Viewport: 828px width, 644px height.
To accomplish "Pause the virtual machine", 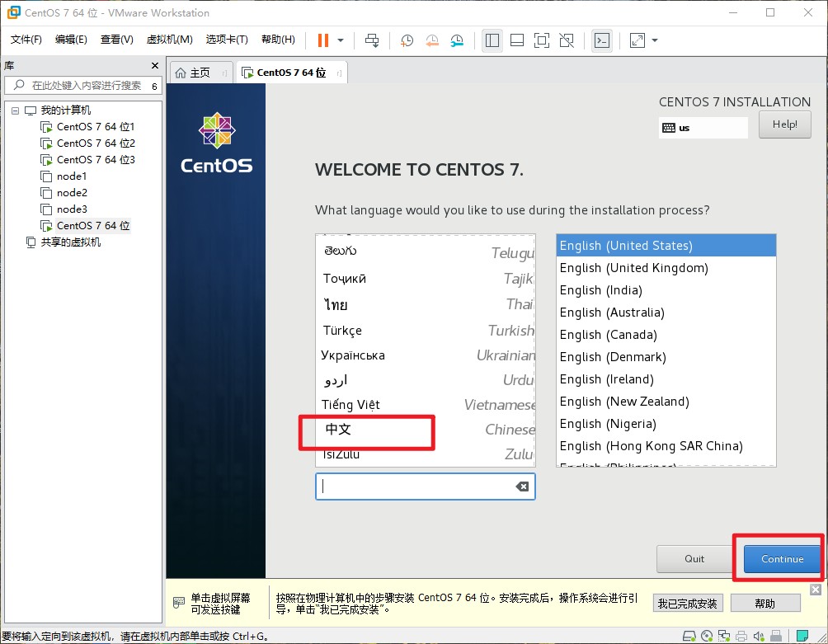I will (x=323, y=40).
